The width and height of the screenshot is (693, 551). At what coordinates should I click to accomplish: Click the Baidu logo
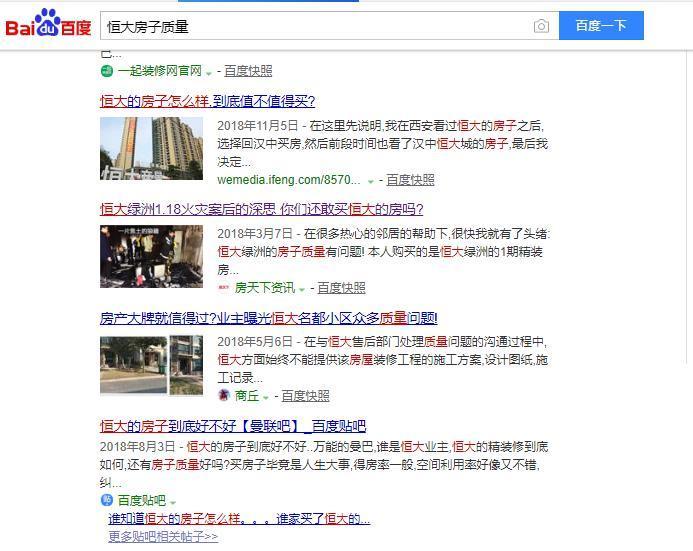pyautogui.click(x=48, y=24)
